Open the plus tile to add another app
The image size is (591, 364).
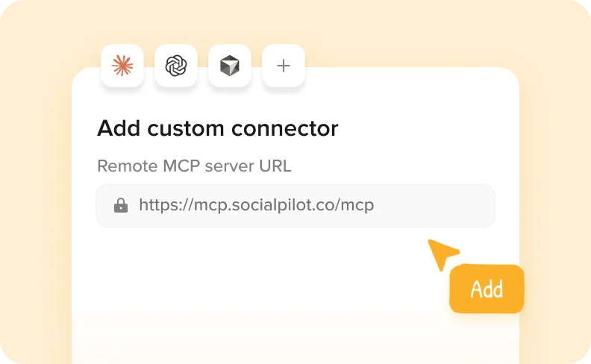(x=284, y=66)
